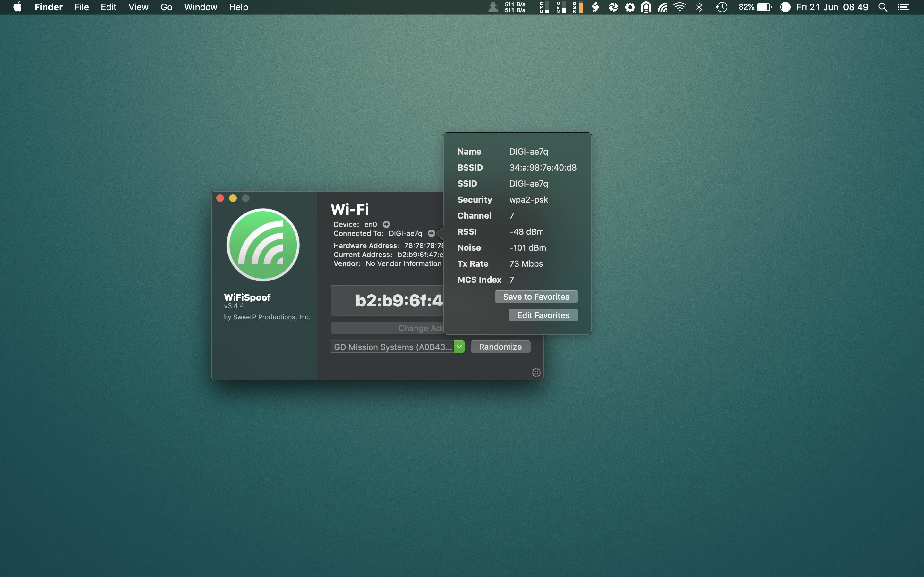This screenshot has width=924, height=577.
Task: Click the Randomize button
Action: point(500,347)
